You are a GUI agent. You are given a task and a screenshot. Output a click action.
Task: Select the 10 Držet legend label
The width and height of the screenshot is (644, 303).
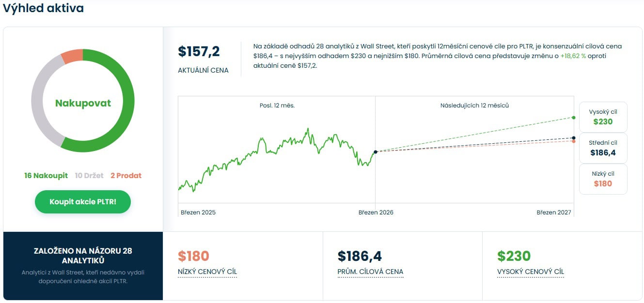(89, 176)
